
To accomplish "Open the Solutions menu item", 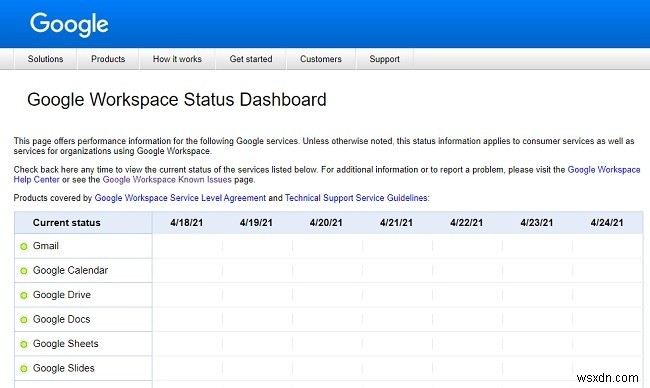I will (x=46, y=59).
